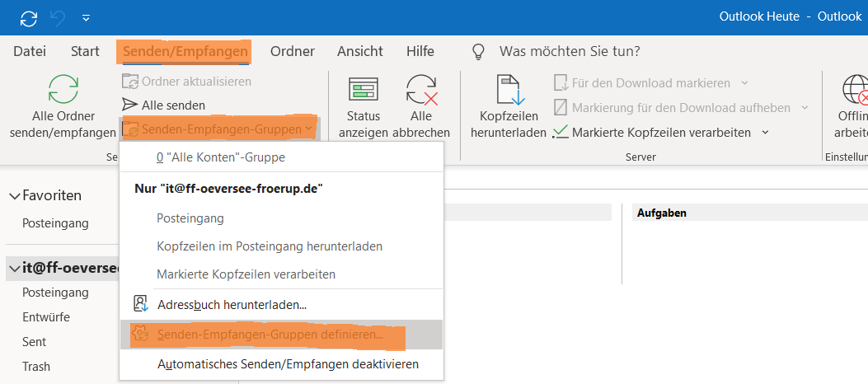This screenshot has width=868, height=384.
Task: Open dropdown next to Markierte Kopfzeilen verarbeiten
Action: coord(765,132)
